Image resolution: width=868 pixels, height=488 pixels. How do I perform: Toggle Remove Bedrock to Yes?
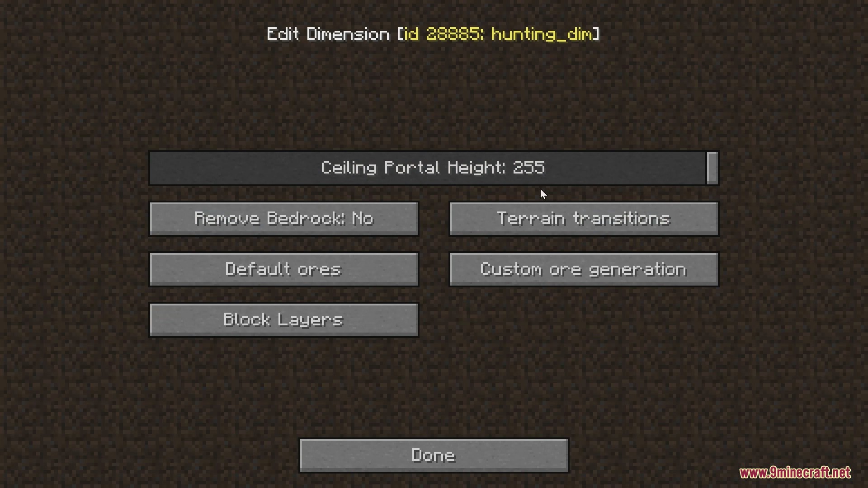(284, 218)
